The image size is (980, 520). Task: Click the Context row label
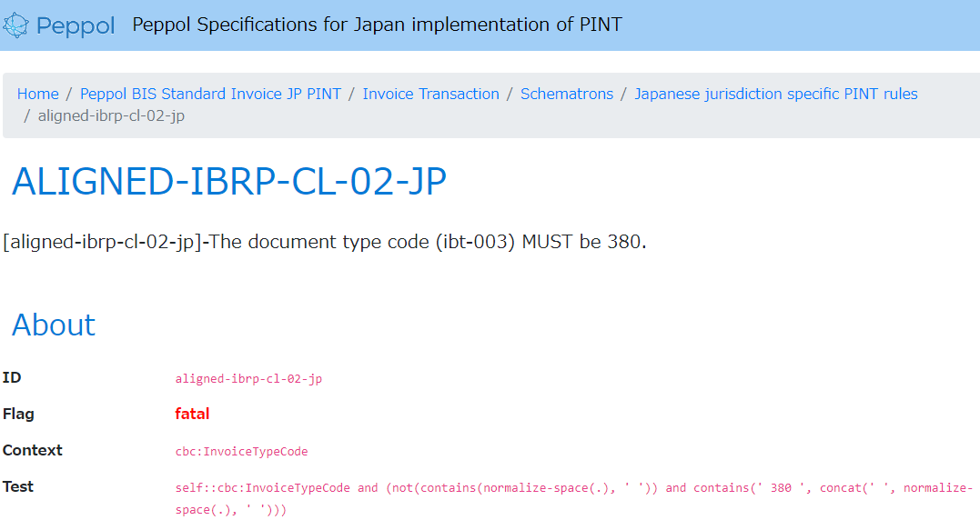33,450
